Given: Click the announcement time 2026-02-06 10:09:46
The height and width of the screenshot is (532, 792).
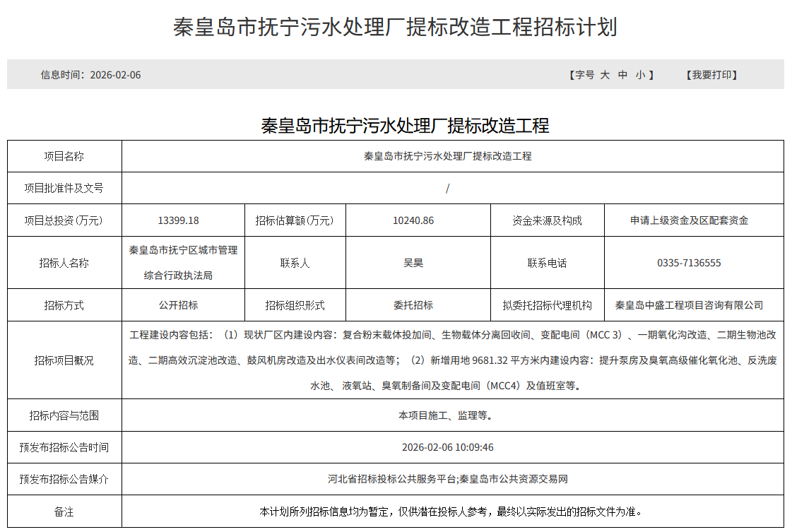Looking at the screenshot, I should (447, 447).
